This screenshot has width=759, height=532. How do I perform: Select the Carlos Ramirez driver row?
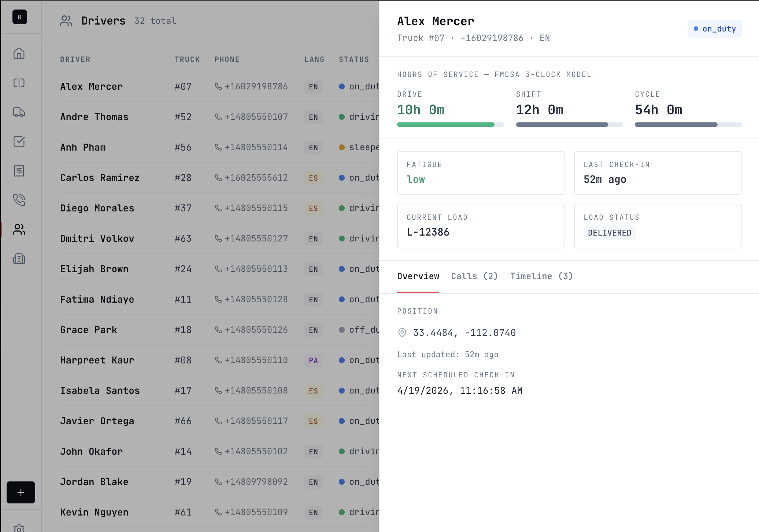(100, 178)
